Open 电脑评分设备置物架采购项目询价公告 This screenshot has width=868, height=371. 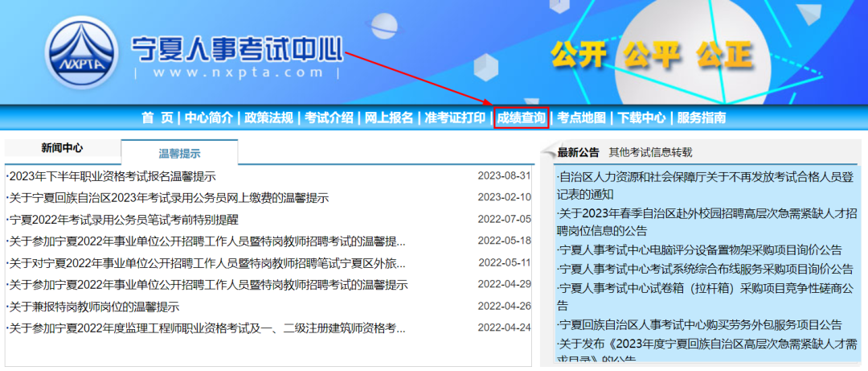pyautogui.click(x=700, y=249)
